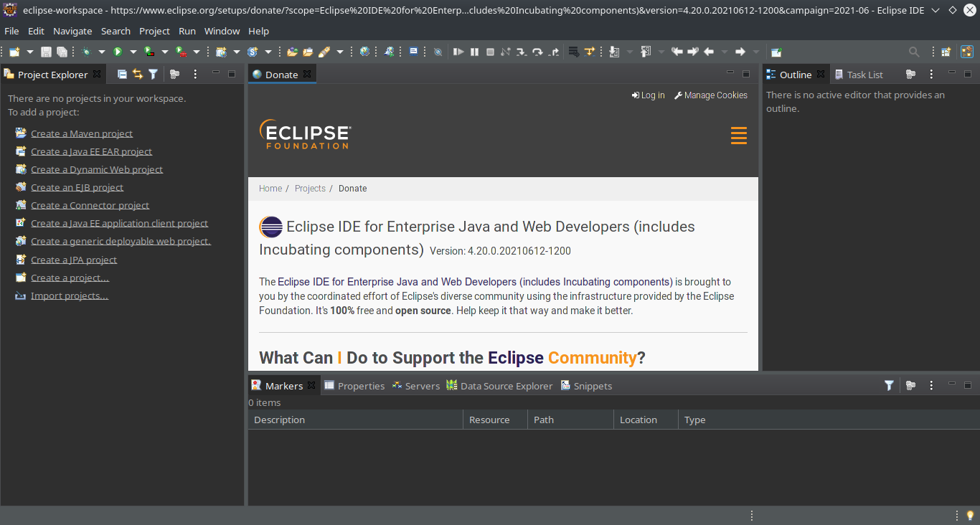Screen dimensions: 980x525
Task: Click the magnifier search icon in toolbar
Action: [914, 52]
